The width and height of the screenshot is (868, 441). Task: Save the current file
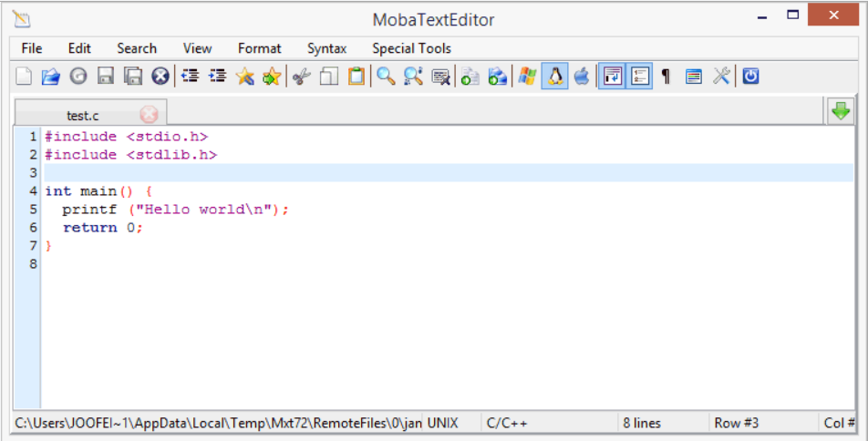[x=106, y=76]
